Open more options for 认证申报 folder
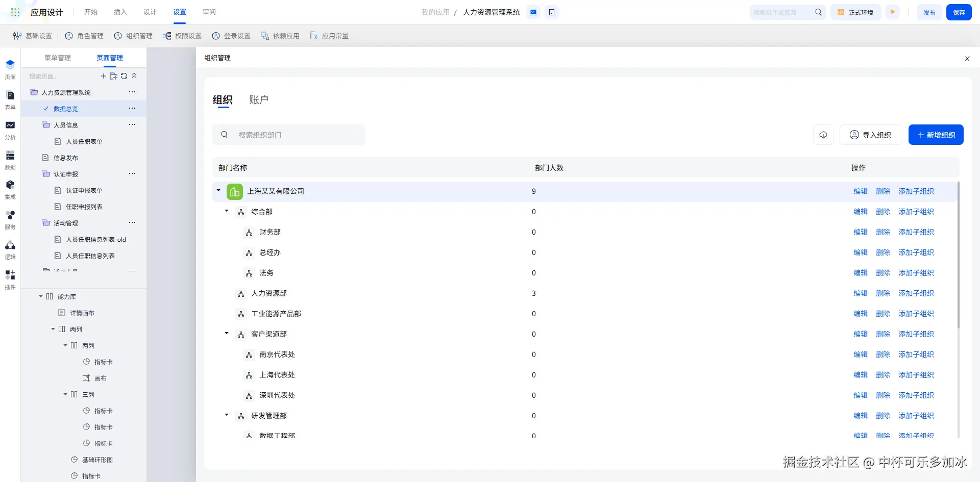 pos(132,174)
